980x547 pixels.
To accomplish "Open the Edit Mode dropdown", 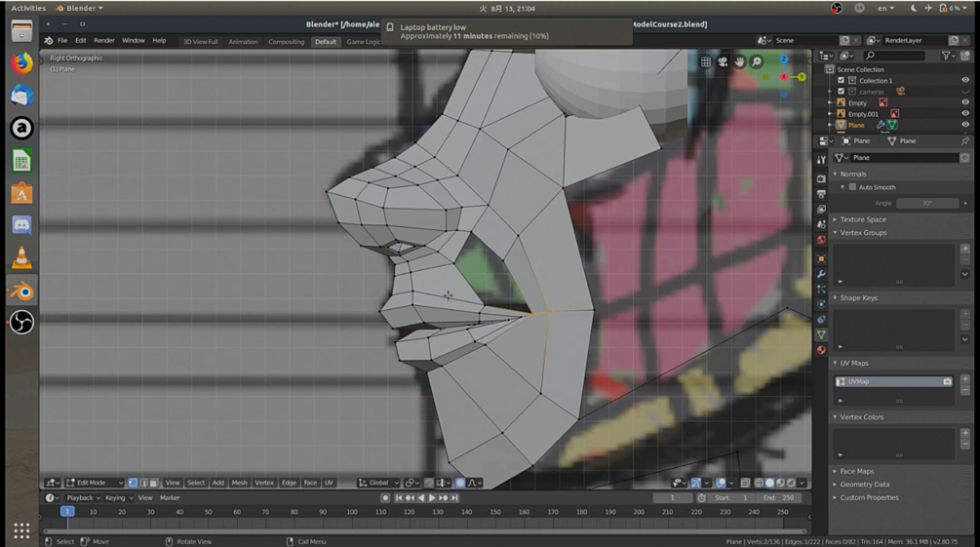I will click(x=94, y=483).
